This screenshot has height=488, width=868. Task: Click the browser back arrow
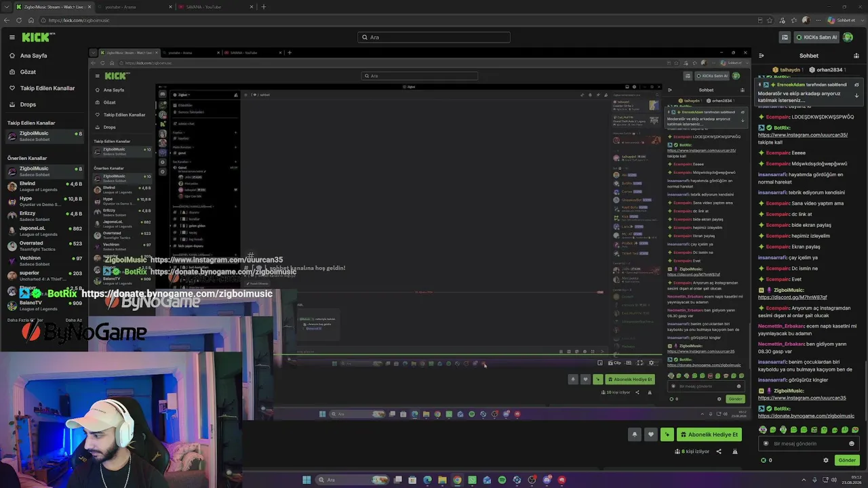pos(7,20)
